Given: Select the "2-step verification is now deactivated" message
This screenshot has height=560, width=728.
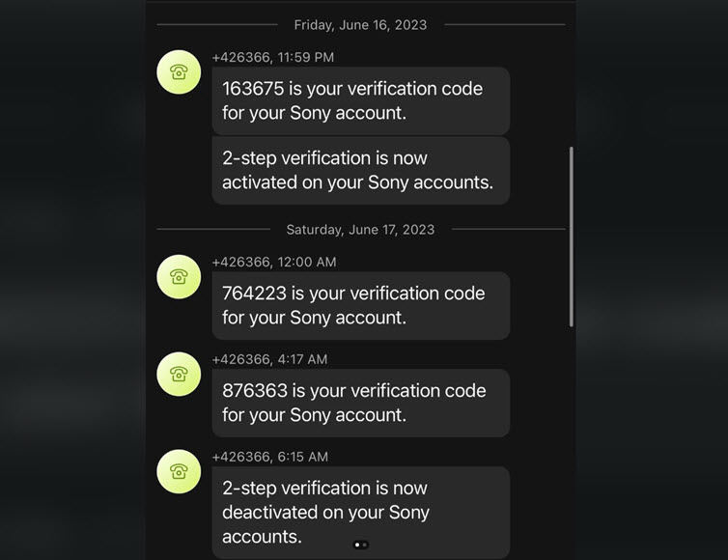Looking at the screenshot, I should (x=360, y=512).
